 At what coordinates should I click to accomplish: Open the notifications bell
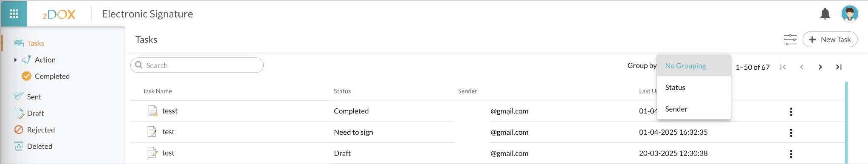(825, 14)
